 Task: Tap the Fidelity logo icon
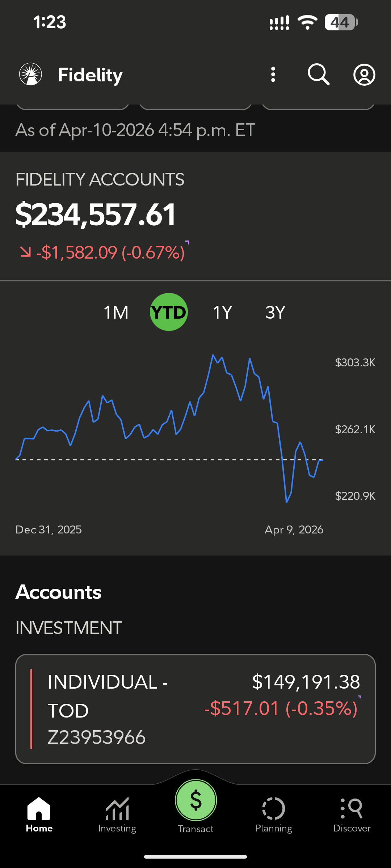click(x=31, y=75)
